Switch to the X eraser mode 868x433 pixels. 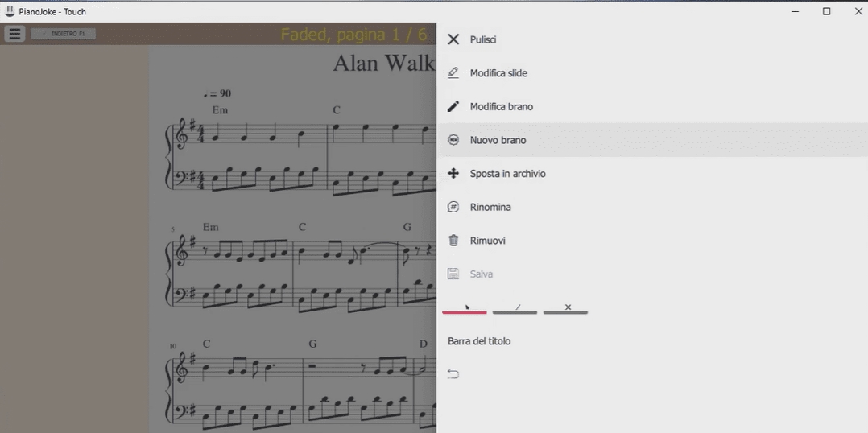(x=566, y=307)
